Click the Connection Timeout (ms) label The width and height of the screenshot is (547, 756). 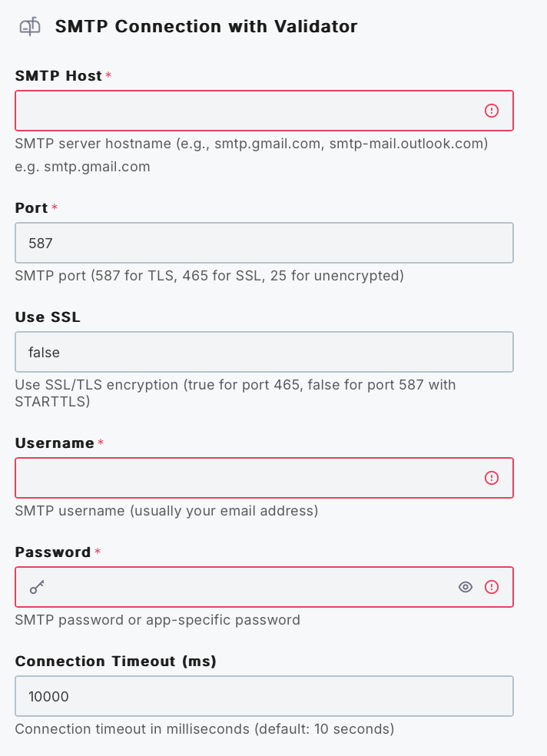(115, 661)
